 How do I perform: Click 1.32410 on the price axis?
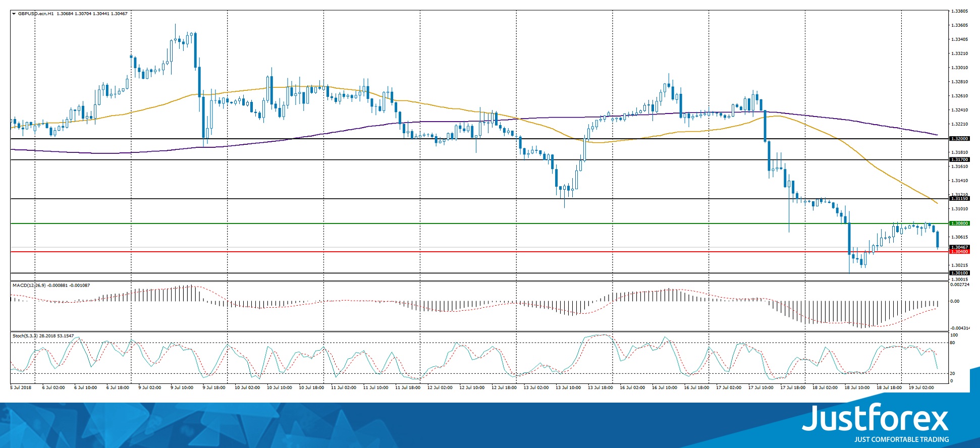(959, 110)
